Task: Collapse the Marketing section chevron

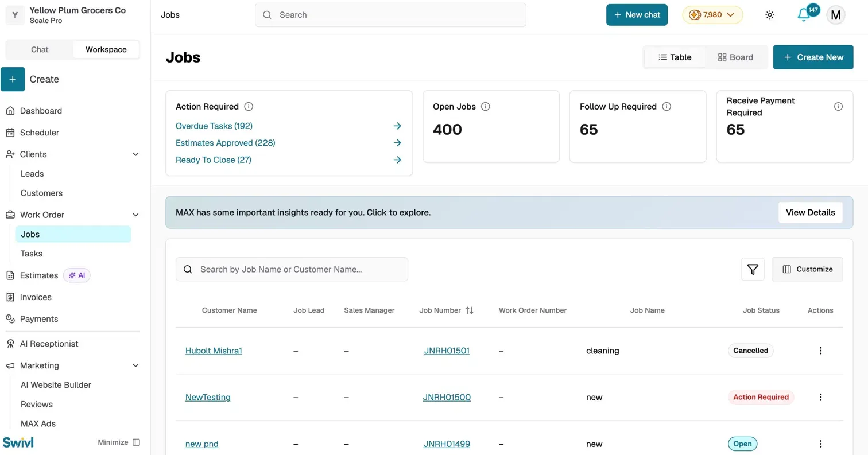Action: (x=136, y=365)
